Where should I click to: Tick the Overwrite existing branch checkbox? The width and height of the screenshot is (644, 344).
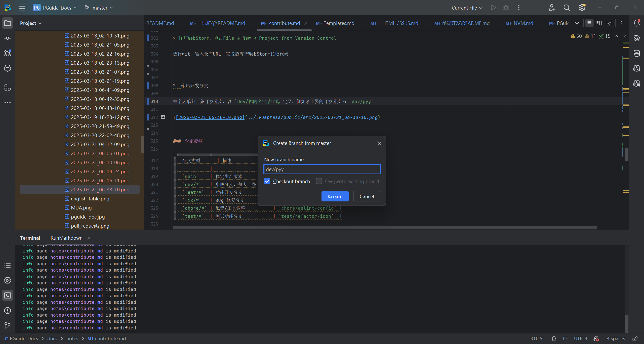(x=319, y=181)
